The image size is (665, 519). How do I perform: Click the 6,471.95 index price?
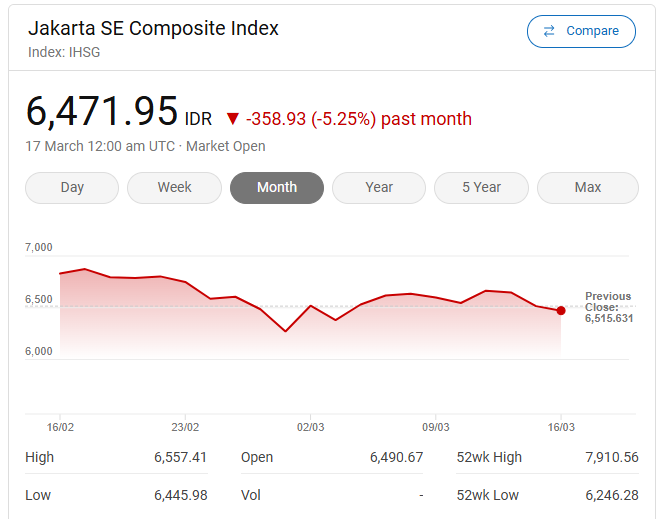click(x=102, y=112)
